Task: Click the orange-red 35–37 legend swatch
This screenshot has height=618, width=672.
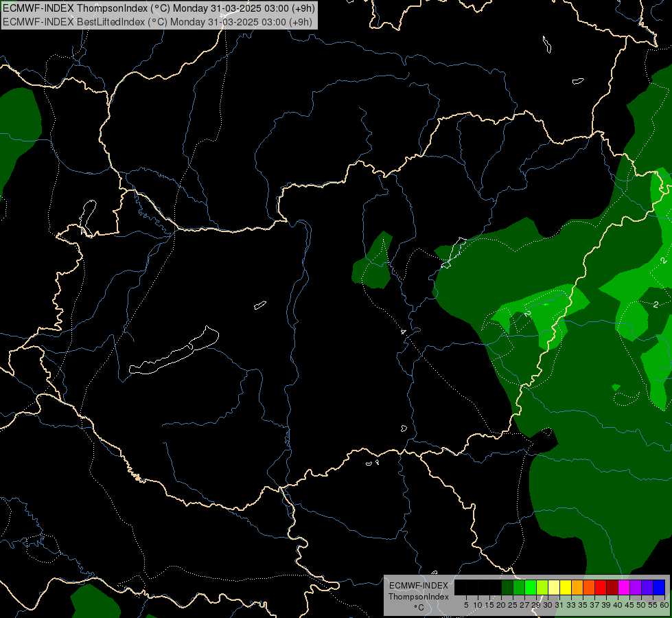Action: pyautogui.click(x=589, y=587)
